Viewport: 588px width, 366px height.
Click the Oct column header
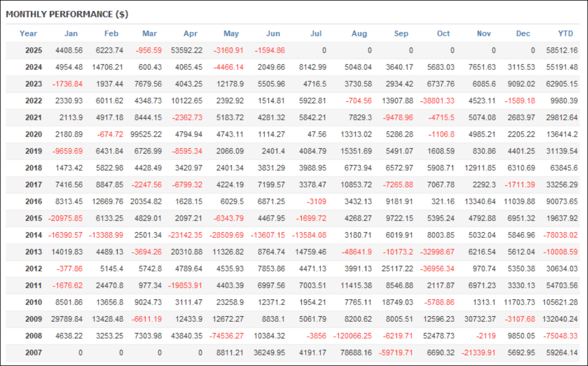click(444, 34)
